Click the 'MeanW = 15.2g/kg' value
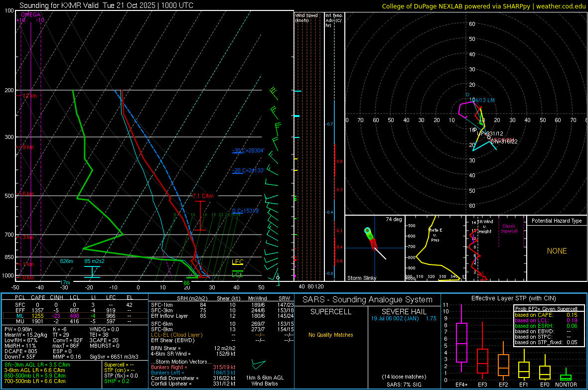The height and width of the screenshot is (390, 588). click(x=26, y=335)
